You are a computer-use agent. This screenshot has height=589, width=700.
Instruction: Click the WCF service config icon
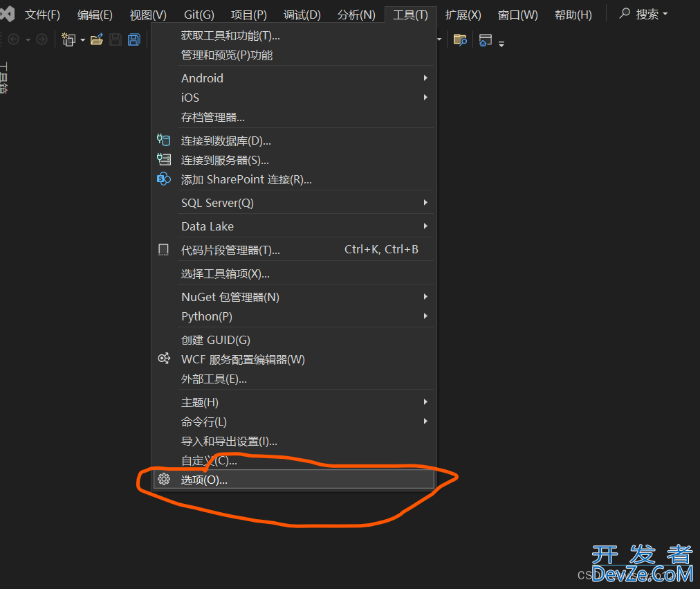164,359
